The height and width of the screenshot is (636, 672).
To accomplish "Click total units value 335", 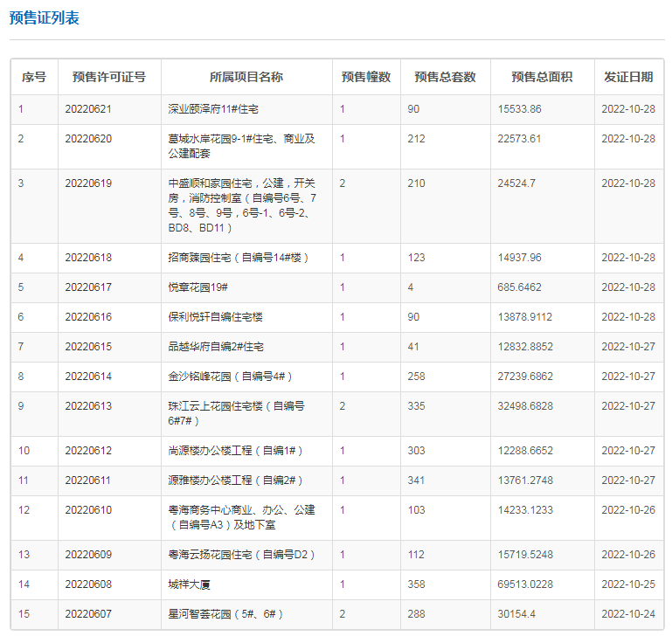I will pos(416,406).
